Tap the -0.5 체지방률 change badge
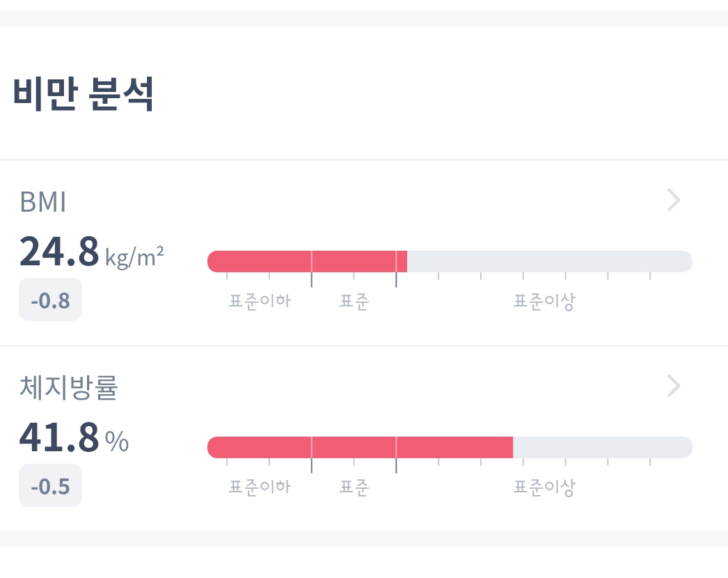Viewport: 728px width, 578px height. [50, 485]
